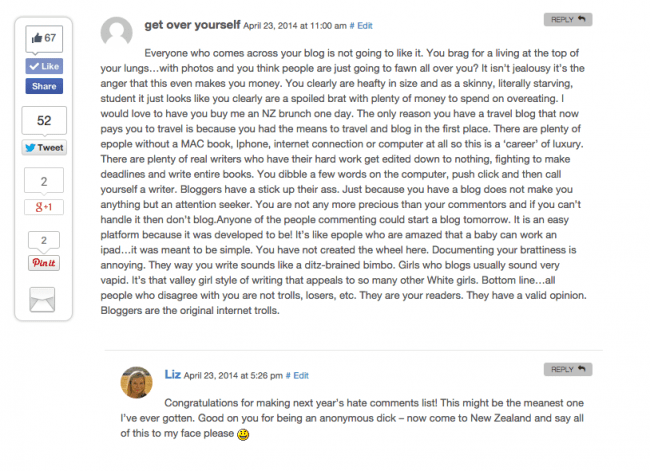Image resolution: width=650 pixels, height=471 pixels.
Task: Click Edit link on Liz's comment
Action: pos(298,375)
